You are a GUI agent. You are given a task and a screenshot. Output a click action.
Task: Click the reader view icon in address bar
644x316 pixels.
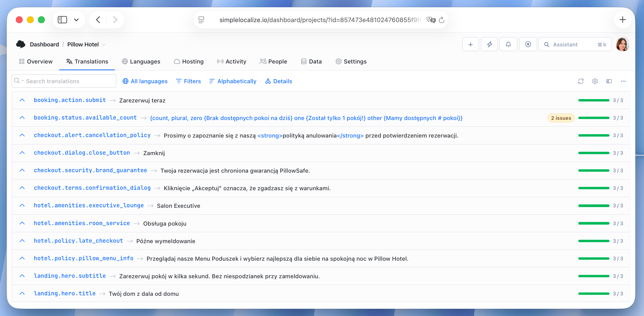coord(201,20)
